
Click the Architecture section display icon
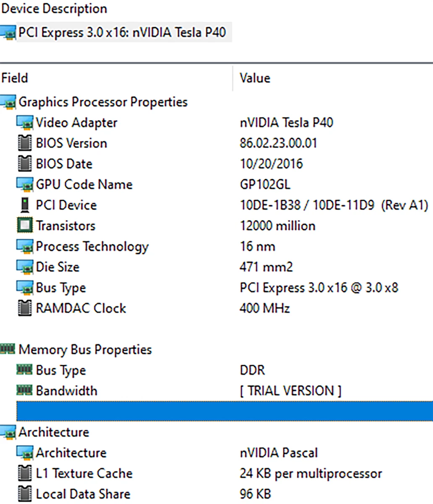[8, 432]
